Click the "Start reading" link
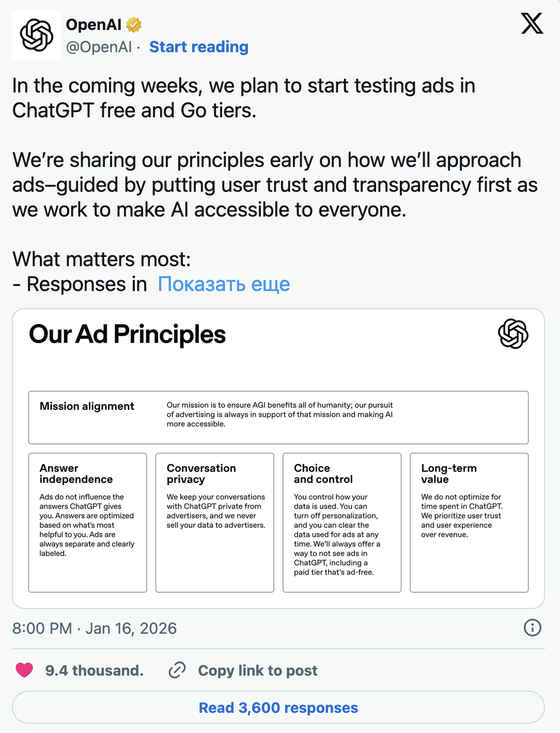 point(199,47)
